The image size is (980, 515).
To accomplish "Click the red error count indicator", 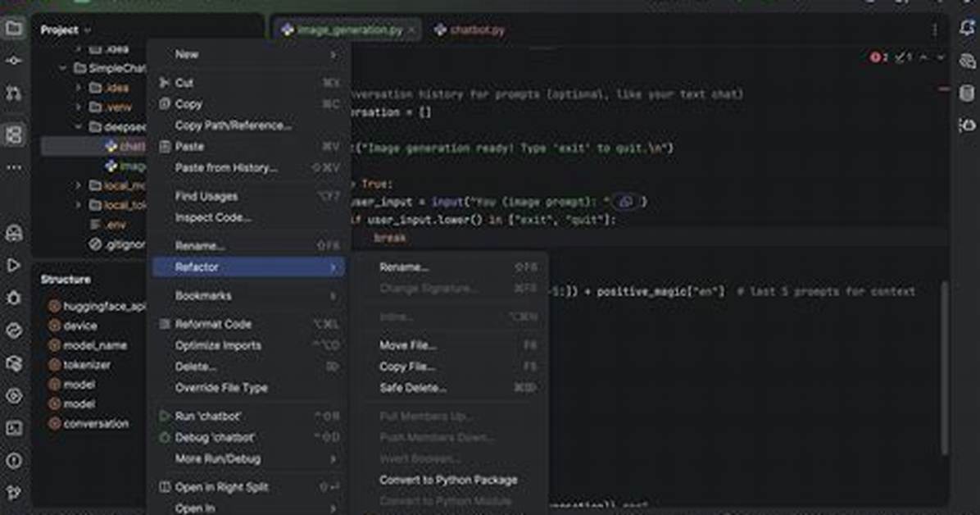I will [x=878, y=57].
